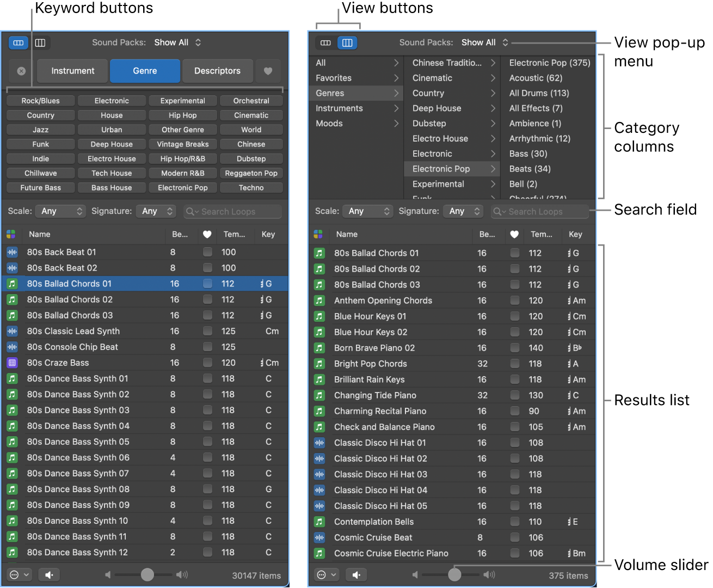713x588 pixels.
Task: Select the Genre keyword tab
Action: coord(145,71)
